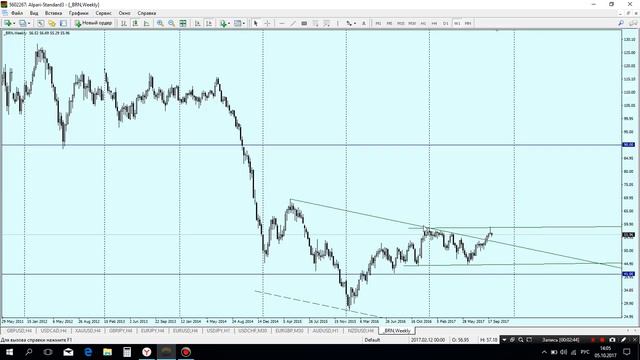Screen dimensions: 640x360
Task: Open indicators list icon
Action: point(223,24)
